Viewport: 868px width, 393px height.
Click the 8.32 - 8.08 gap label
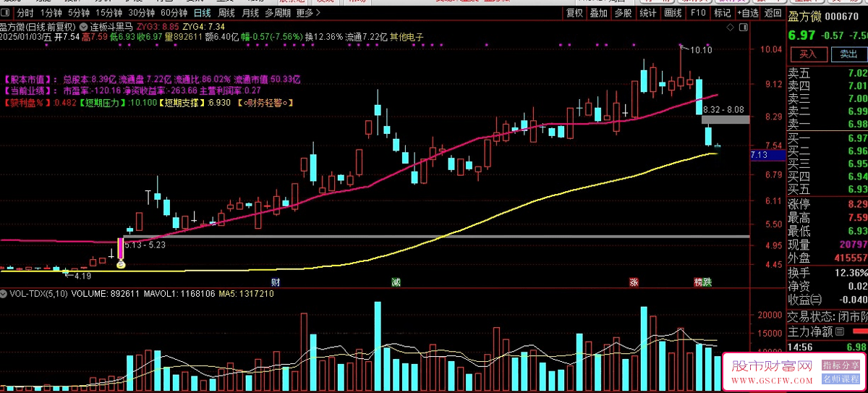(723, 109)
